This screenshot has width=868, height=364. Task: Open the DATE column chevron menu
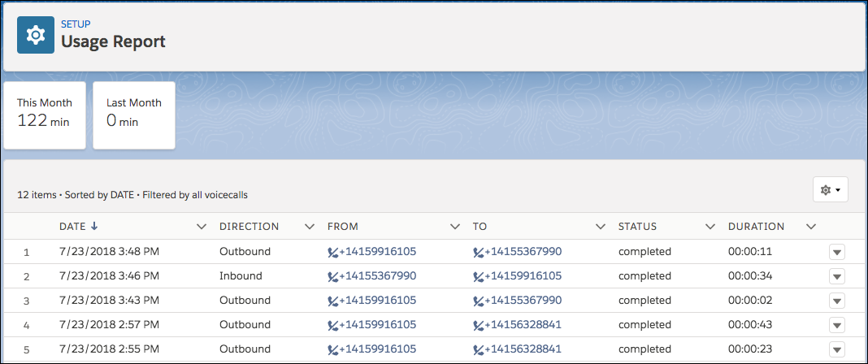click(202, 227)
